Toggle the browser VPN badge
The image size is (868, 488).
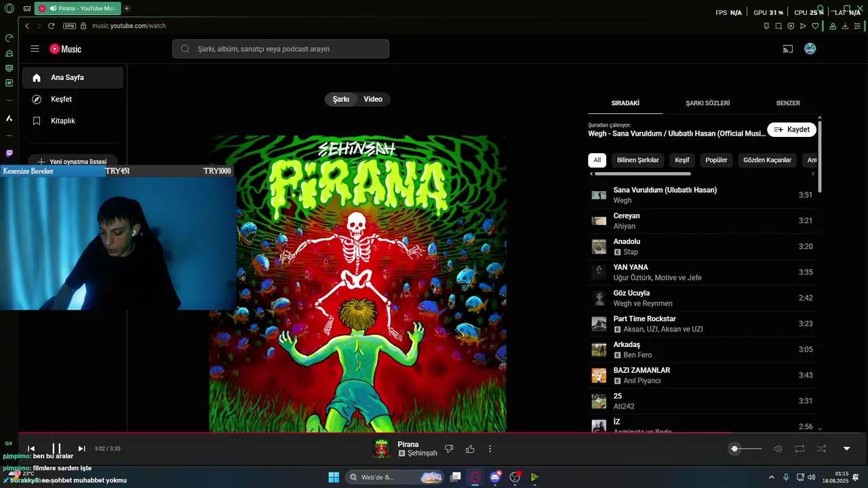pos(69,26)
